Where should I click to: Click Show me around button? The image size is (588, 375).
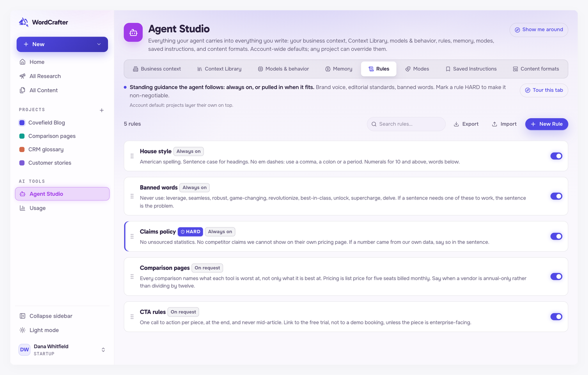tap(539, 30)
